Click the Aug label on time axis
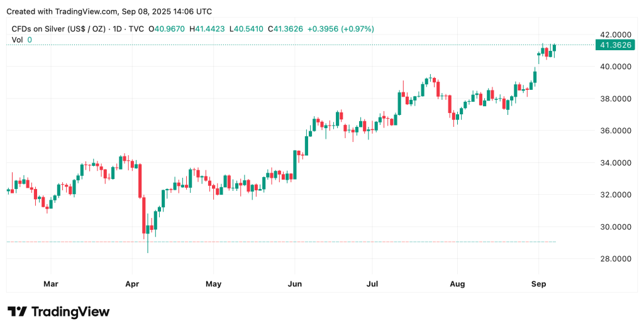644x331 pixels. 458,284
